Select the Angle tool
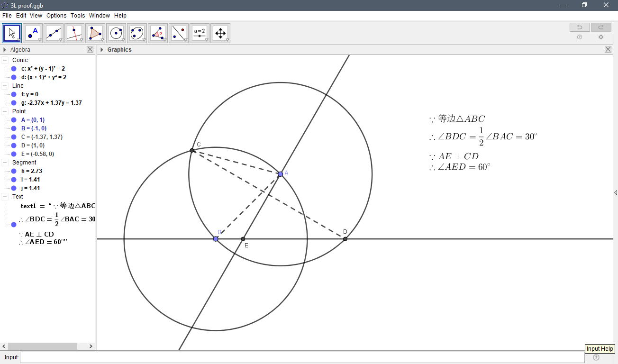The height and width of the screenshot is (364, 618). pyautogui.click(x=158, y=33)
